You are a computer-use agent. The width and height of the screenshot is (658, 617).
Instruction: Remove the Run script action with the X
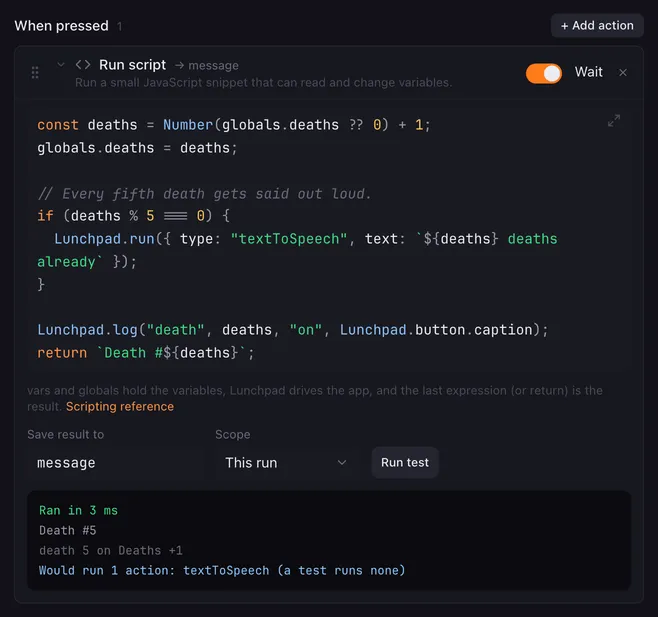[623, 73]
